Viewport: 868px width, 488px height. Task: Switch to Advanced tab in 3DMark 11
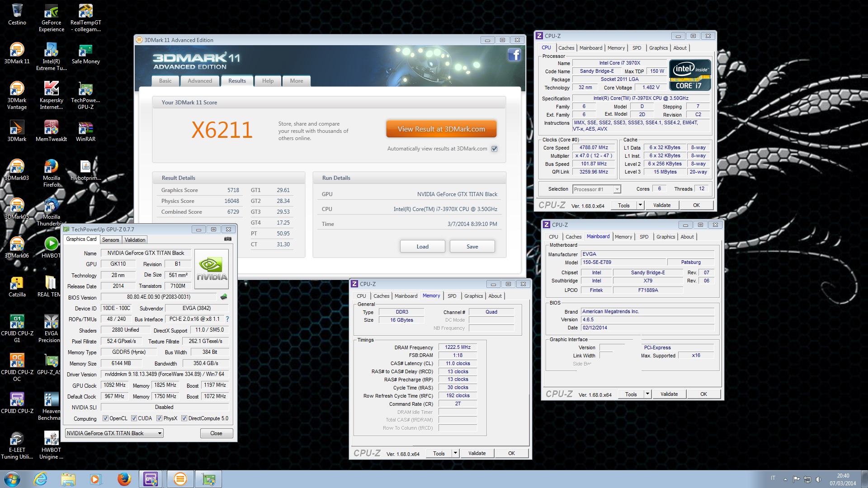200,81
